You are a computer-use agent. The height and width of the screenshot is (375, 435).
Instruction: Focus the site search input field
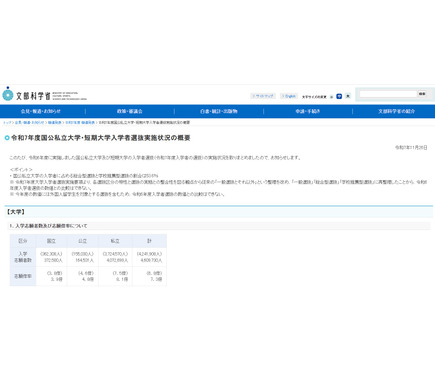click(x=388, y=94)
